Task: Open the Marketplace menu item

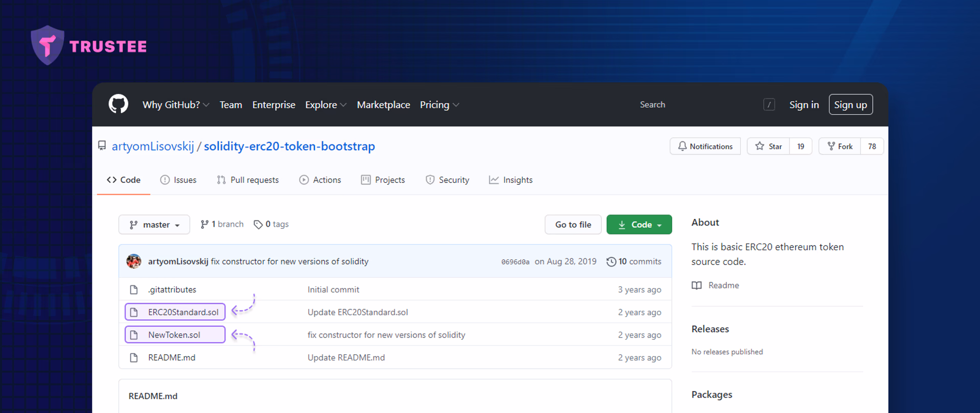Action: coord(383,105)
